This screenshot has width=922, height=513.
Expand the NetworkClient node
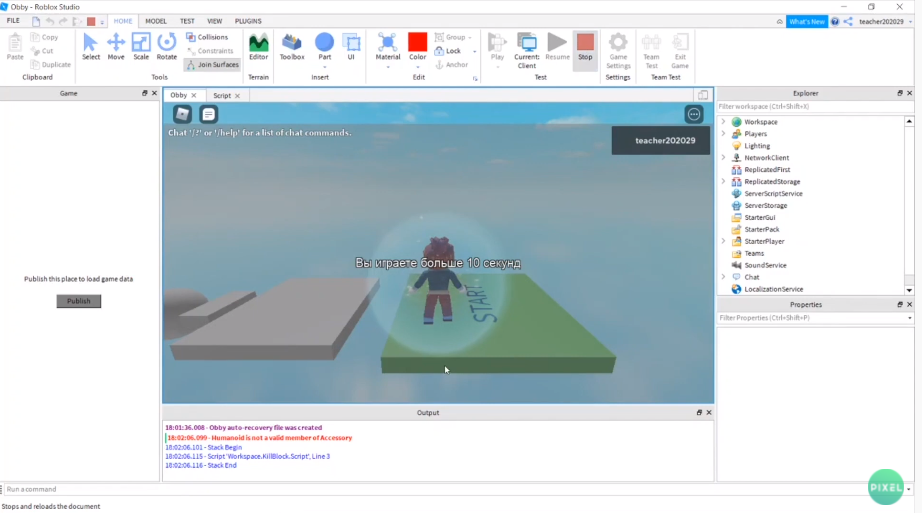(723, 158)
